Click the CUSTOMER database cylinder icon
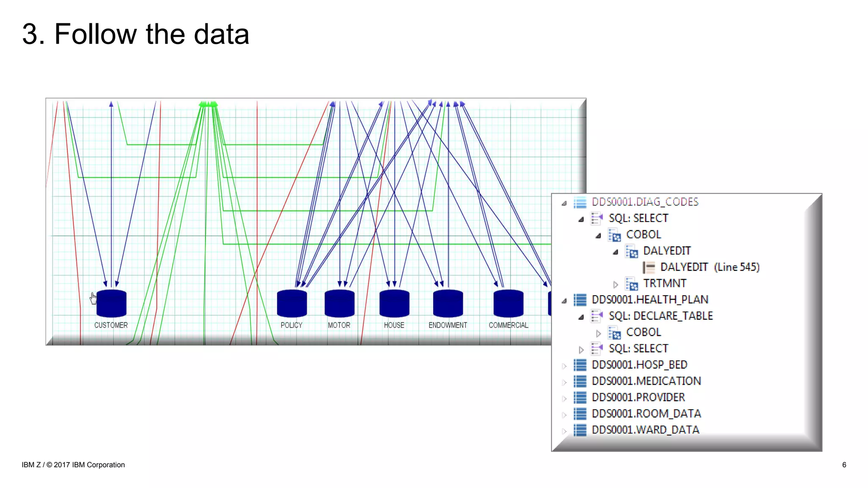Viewport: 868px width, 488px height. [x=111, y=303]
